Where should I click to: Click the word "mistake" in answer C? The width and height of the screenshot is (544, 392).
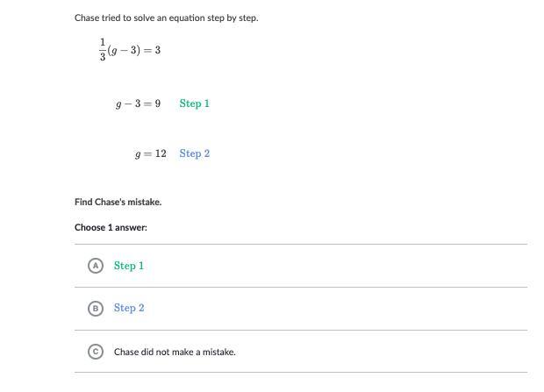coord(218,352)
